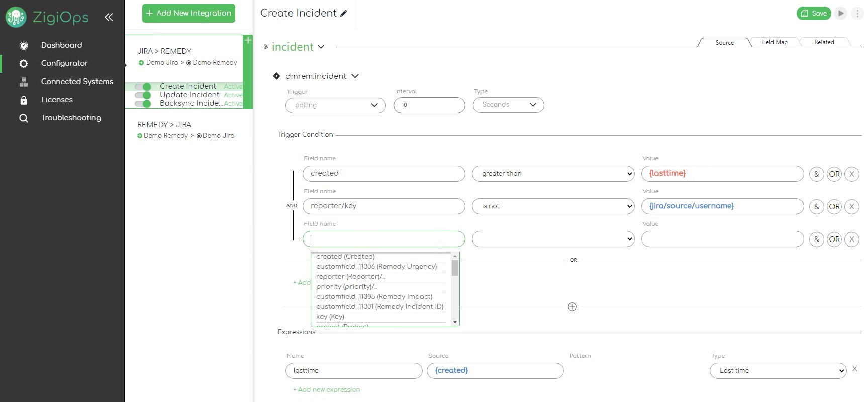The image size is (868, 402).
Task: Open the 'is not' operator dropdown
Action: pyautogui.click(x=553, y=206)
